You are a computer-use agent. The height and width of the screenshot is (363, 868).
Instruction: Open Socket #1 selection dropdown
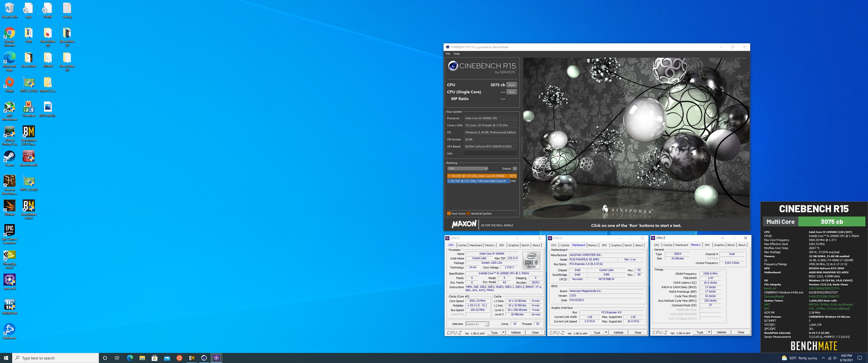(x=477, y=324)
